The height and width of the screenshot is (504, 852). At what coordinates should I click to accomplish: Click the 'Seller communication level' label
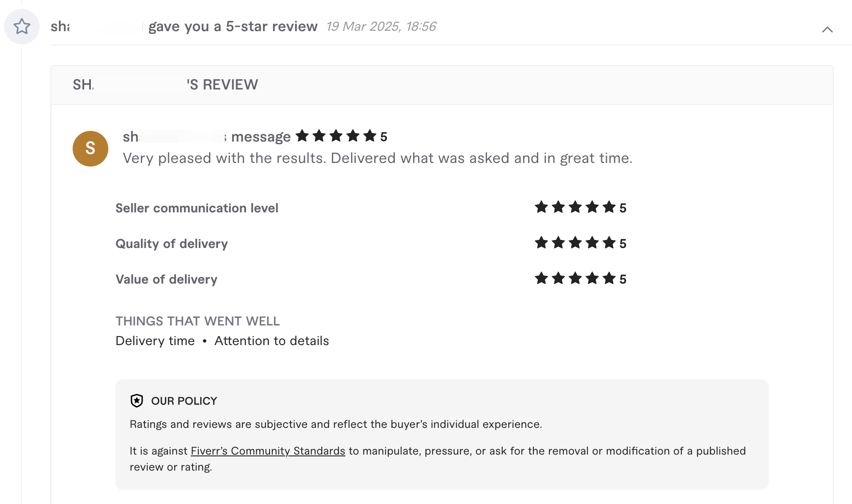(x=197, y=208)
